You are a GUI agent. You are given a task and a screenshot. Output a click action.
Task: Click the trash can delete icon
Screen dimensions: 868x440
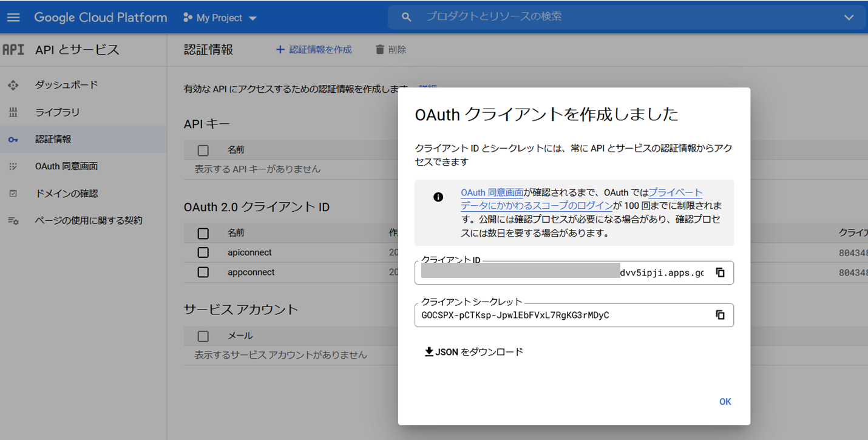point(380,50)
